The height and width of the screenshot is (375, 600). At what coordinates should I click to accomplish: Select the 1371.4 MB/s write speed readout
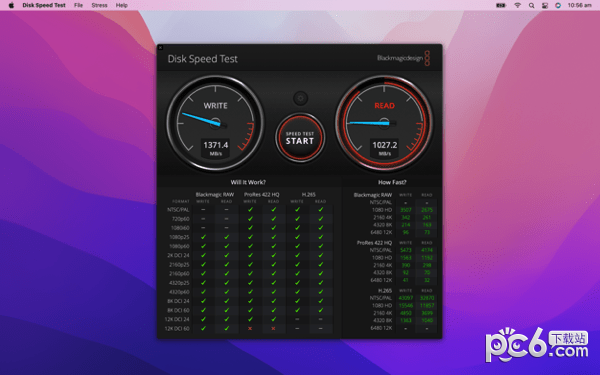tap(215, 148)
